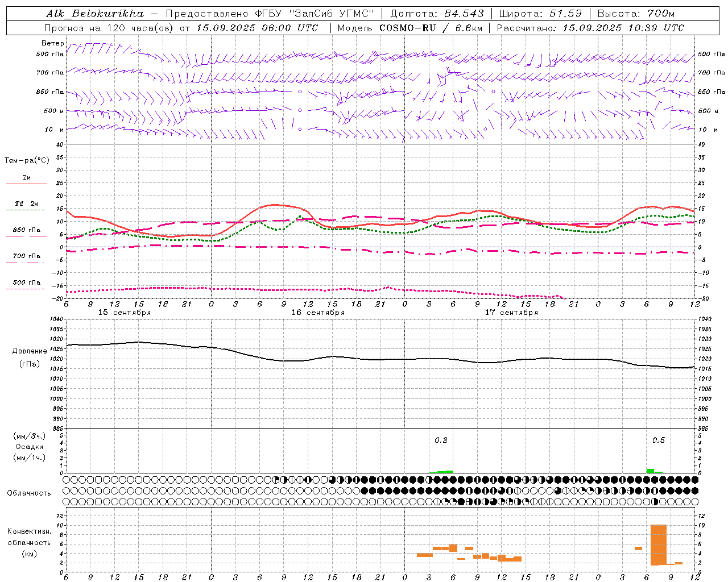Screen dimensions: 728x582
Task: Click the tall orange convective cloud bar
Action: point(659,545)
